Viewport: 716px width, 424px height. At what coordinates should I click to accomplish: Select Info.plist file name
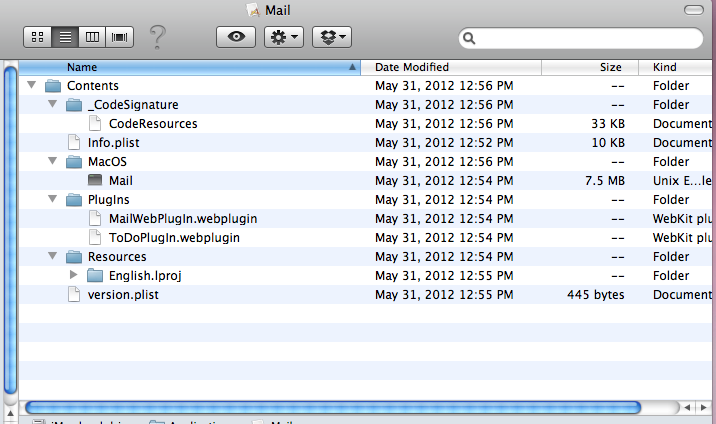[x=114, y=143]
